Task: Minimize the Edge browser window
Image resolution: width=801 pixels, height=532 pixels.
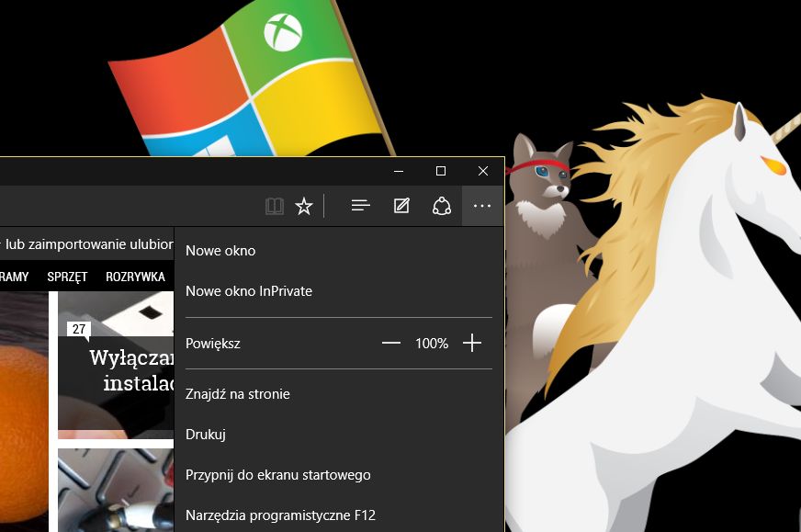Action: tap(399, 171)
